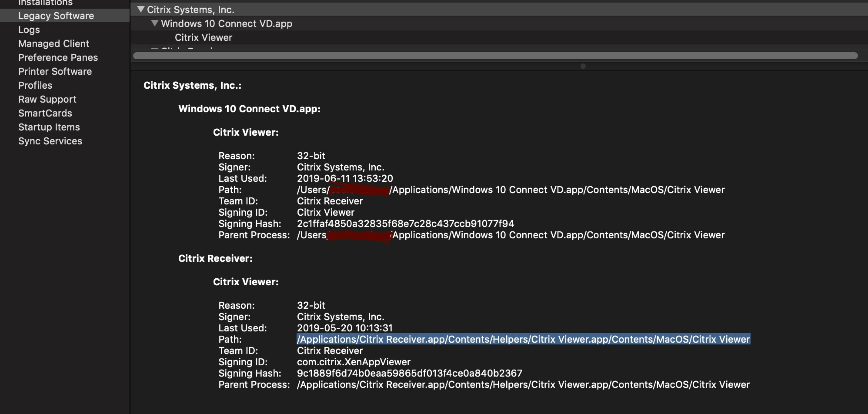This screenshot has height=414, width=868.
Task: Click the bold heading "Windows 10 Connect VD.app:"
Action: pyautogui.click(x=250, y=109)
